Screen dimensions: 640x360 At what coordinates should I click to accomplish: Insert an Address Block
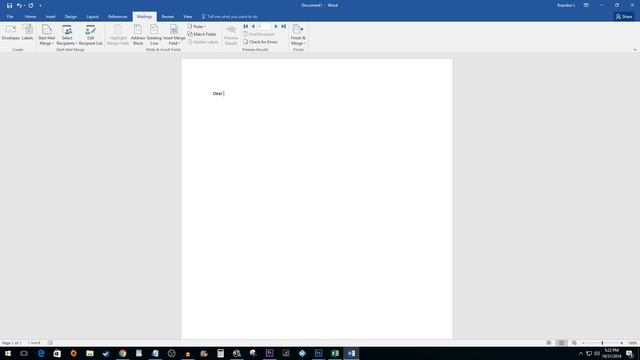coord(138,35)
